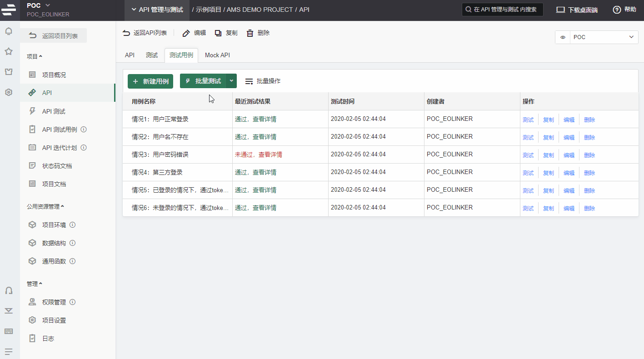Switch to the Mock API tab
Screen dimensions: 644x359
[x=217, y=55]
